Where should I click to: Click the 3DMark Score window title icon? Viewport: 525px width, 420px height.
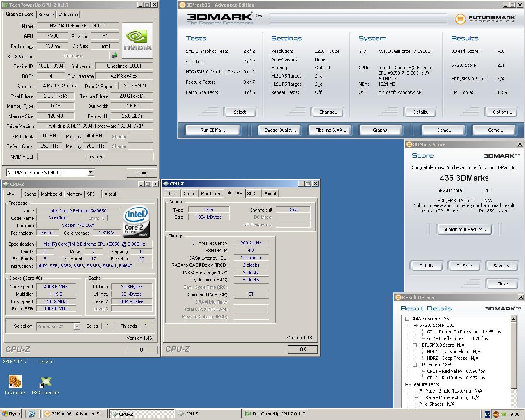409,144
